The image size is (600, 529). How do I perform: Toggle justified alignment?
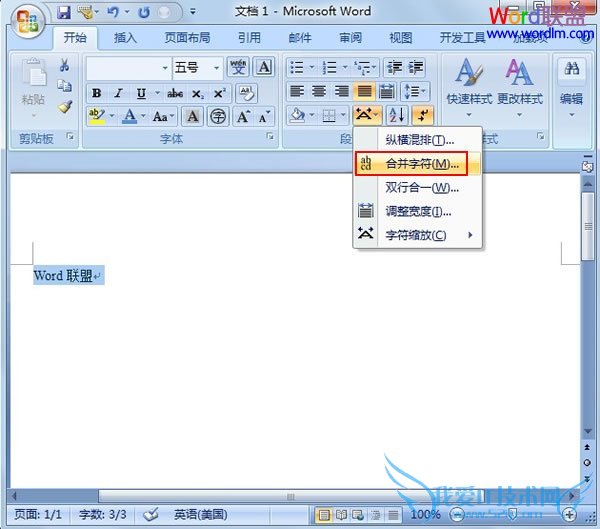[x=364, y=91]
